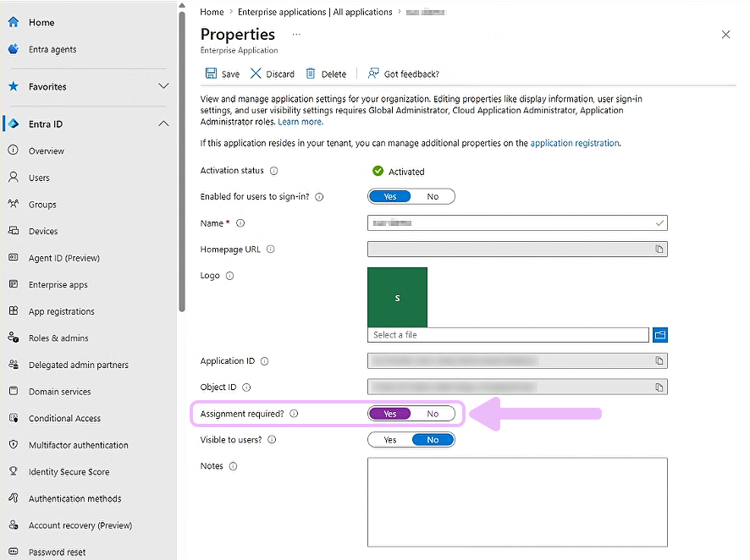Click the Domain services icon

pos(14,391)
